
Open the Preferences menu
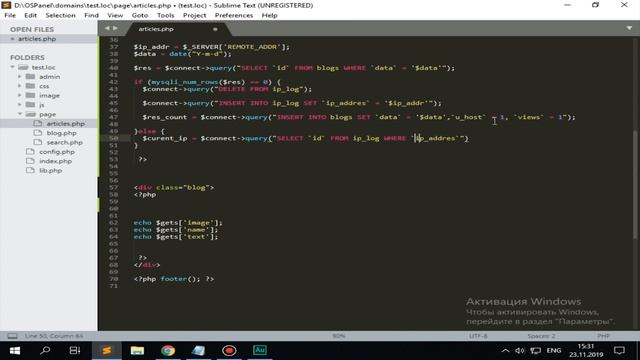tap(234, 15)
